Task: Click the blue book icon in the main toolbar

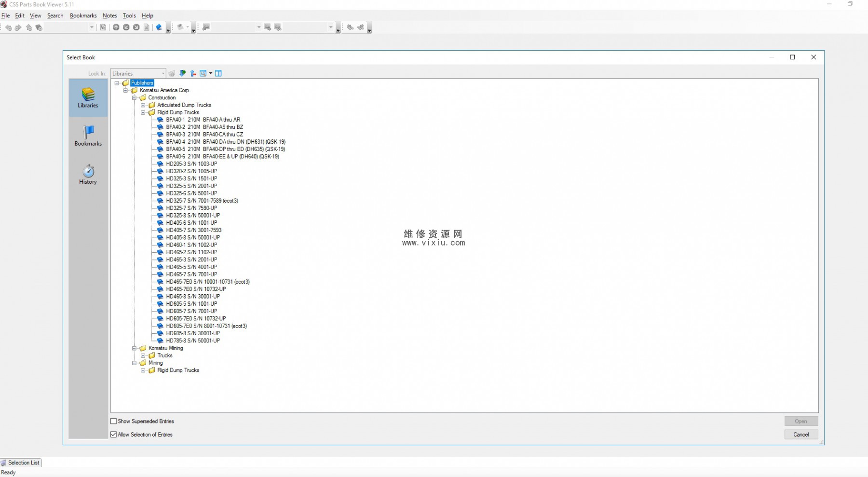Action: [159, 27]
